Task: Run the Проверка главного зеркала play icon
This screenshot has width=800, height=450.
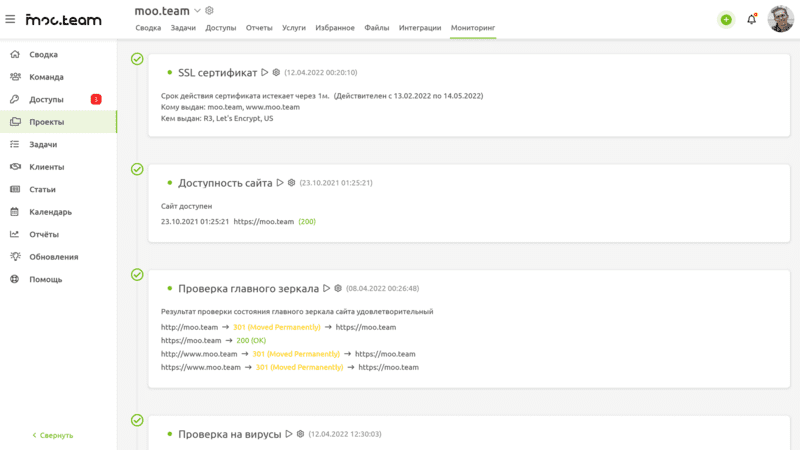Action: pyautogui.click(x=327, y=288)
